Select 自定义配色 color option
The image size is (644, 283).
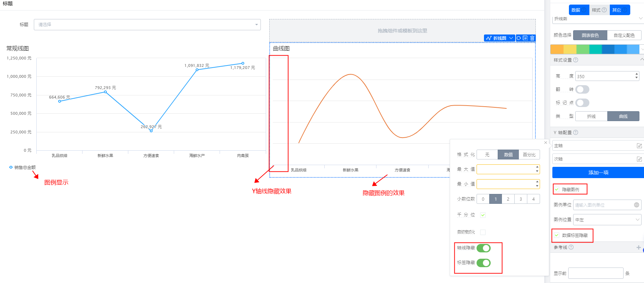[624, 35]
